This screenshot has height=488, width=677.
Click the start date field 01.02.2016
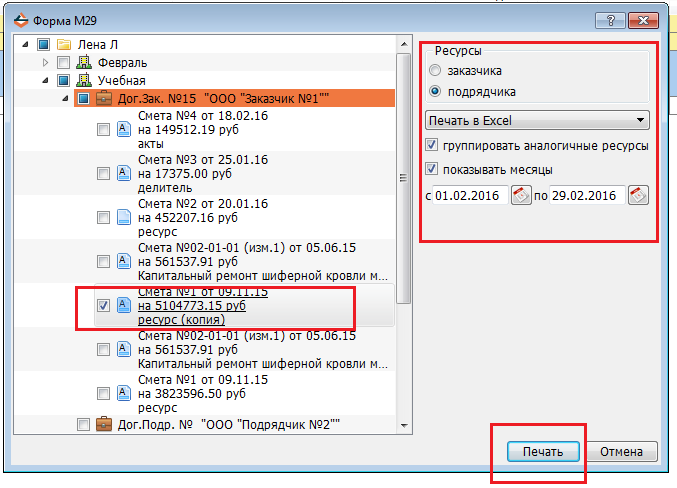[470, 196]
